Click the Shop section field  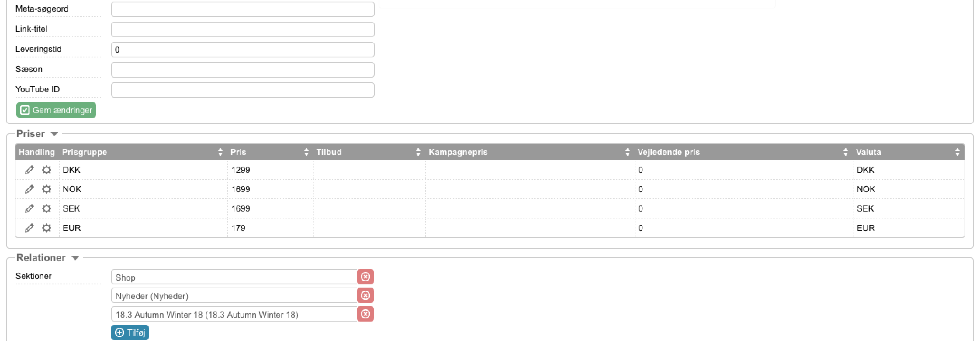click(x=234, y=277)
